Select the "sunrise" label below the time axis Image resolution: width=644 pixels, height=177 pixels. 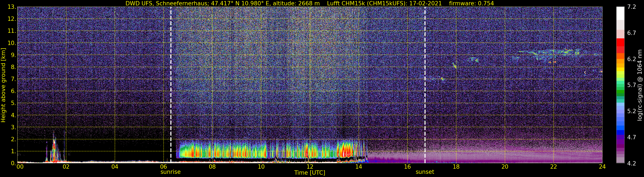tap(171, 172)
